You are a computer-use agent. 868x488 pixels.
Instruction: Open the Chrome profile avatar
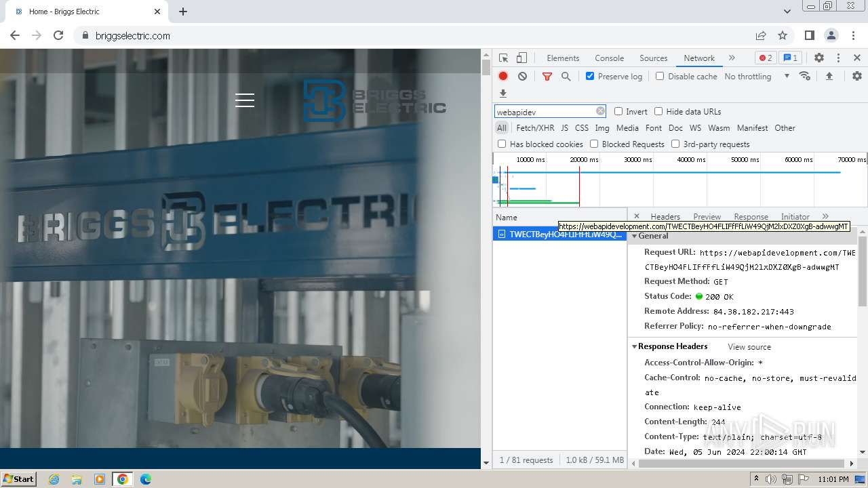pyautogui.click(x=831, y=35)
